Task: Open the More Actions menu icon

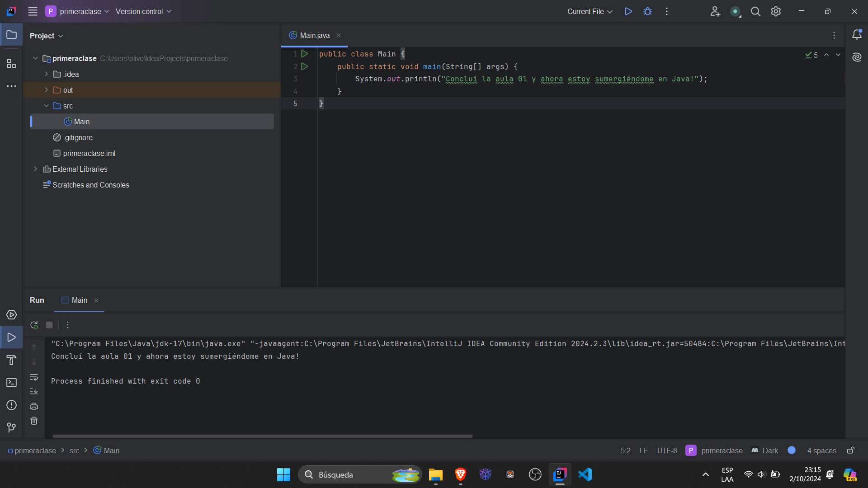Action: pyautogui.click(x=666, y=11)
